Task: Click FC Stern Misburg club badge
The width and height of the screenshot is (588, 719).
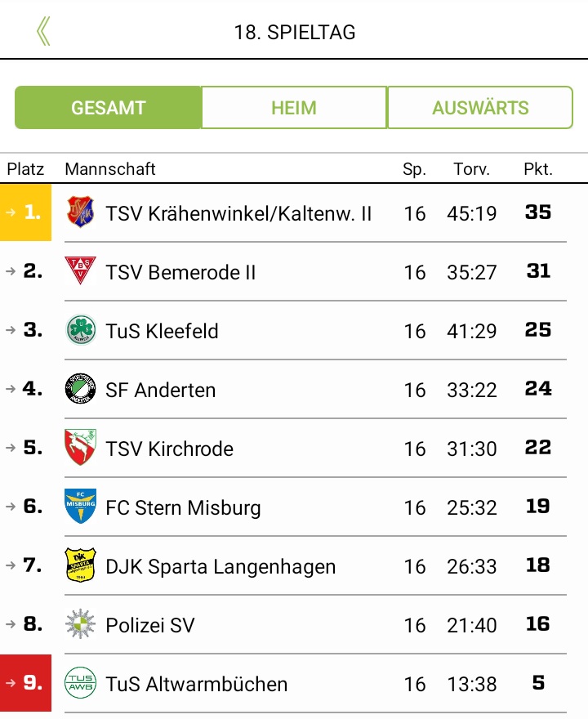Action: tap(80, 507)
